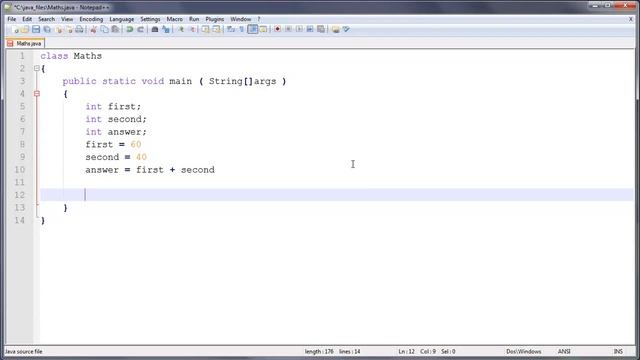Cut selection with the scissors icon
Viewport: 640px width, 360px height.
click(x=93, y=29)
